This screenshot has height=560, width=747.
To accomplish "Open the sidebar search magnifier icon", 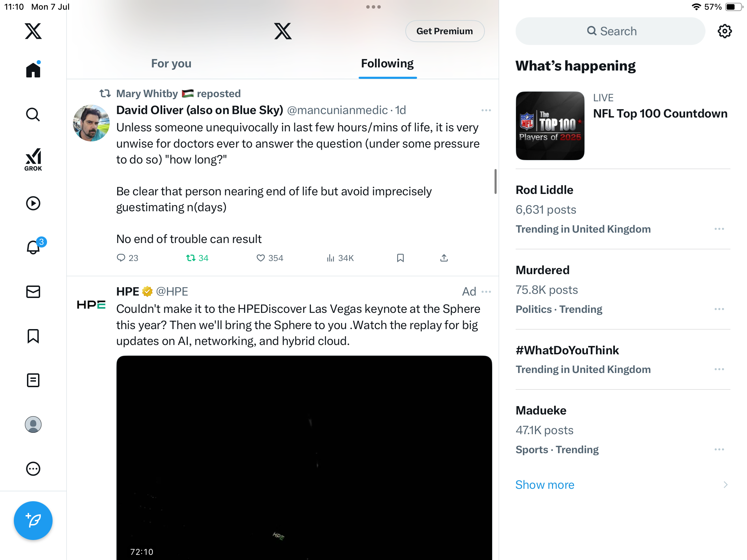I will coord(33,114).
